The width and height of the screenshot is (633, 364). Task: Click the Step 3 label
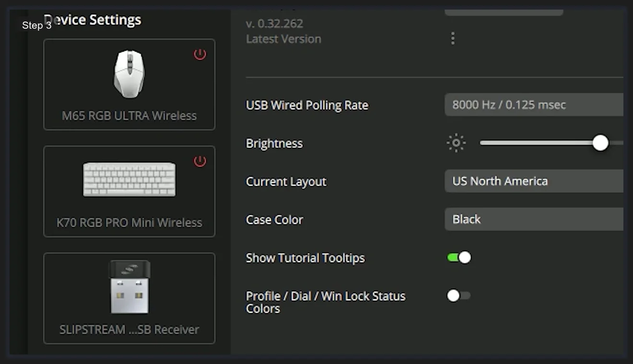coord(36,26)
